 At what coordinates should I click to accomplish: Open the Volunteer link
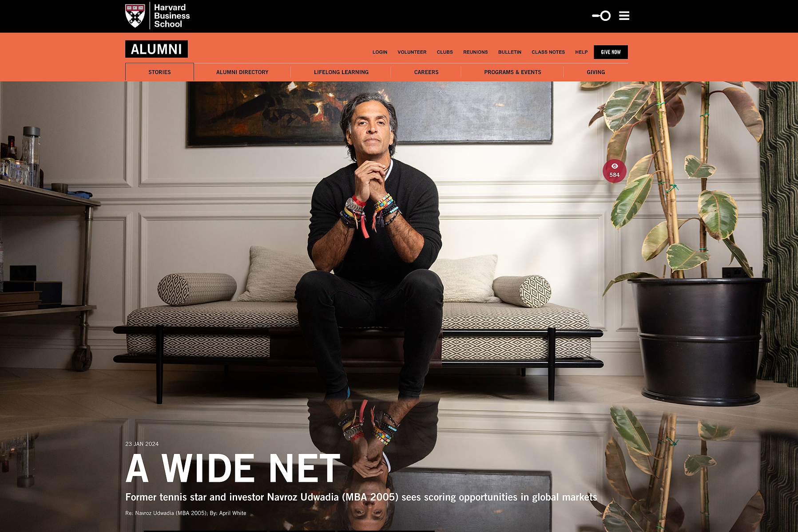412,52
